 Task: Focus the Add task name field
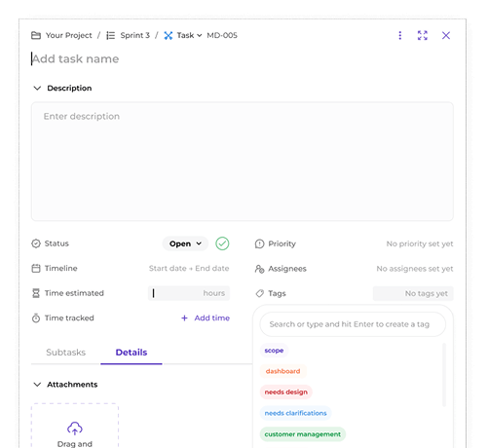coord(75,58)
